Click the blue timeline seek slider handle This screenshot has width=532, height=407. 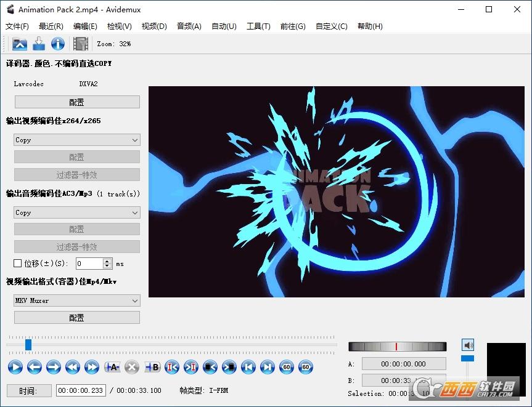coord(28,345)
